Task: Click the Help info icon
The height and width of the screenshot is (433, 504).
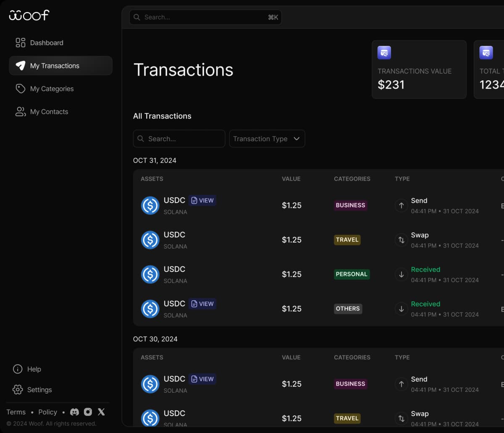Action: coord(17,369)
